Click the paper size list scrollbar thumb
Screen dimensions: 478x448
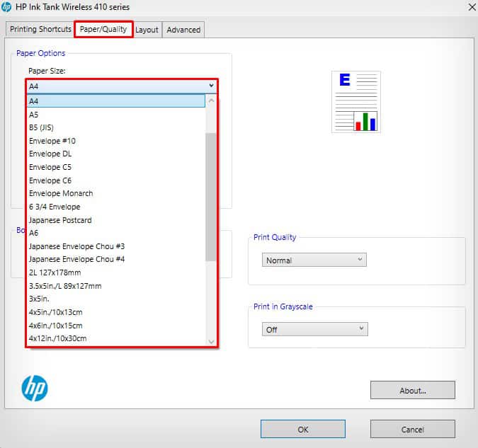211,197
